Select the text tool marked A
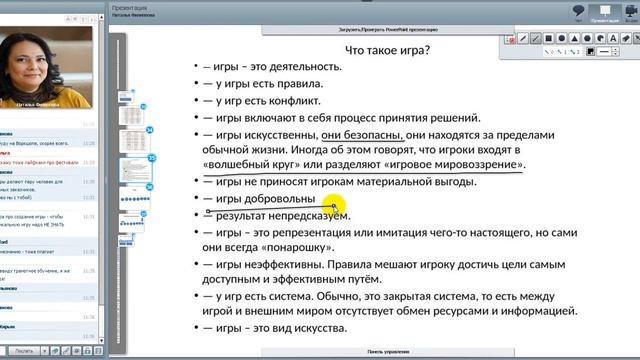 (x=613, y=39)
